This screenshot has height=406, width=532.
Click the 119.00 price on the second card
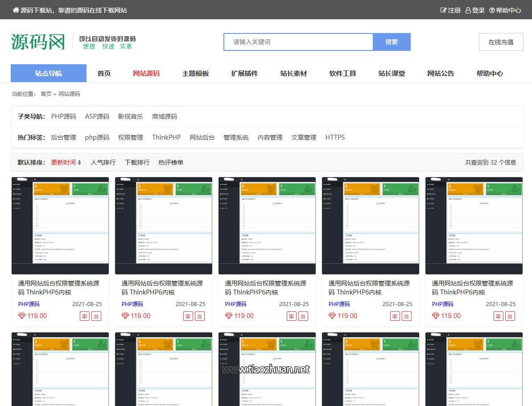(140, 316)
